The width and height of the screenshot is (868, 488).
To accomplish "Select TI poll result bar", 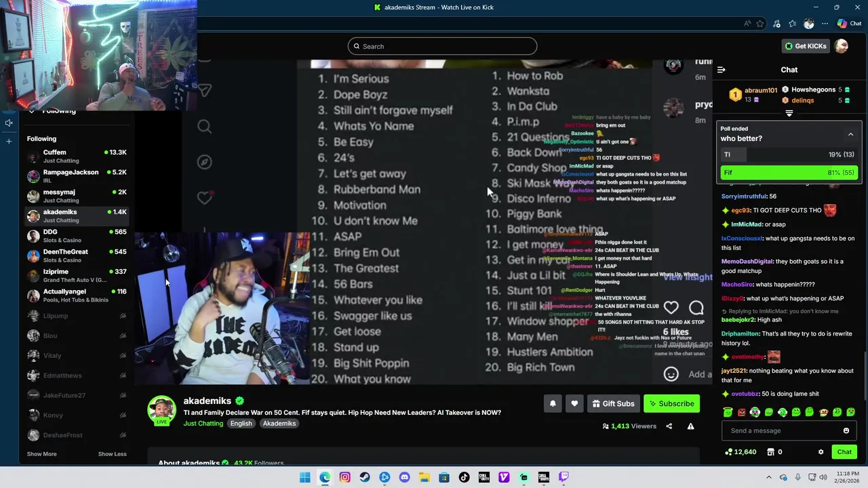I will (789, 155).
